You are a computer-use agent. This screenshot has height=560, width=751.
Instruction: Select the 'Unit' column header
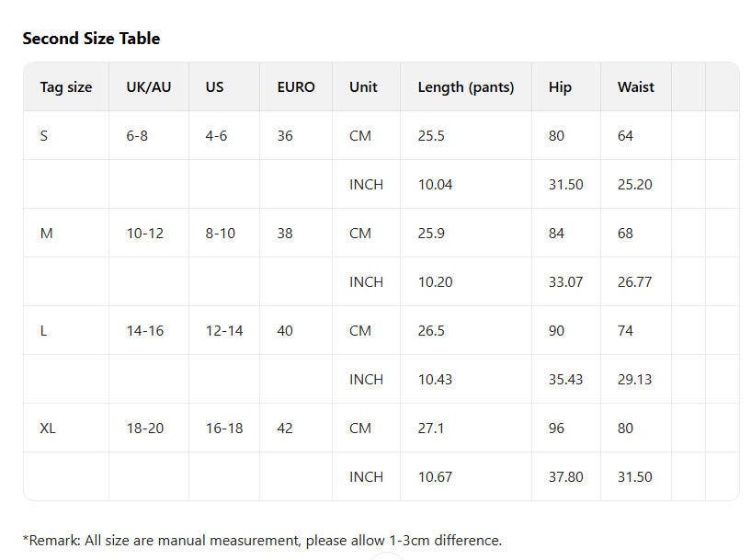click(x=363, y=87)
